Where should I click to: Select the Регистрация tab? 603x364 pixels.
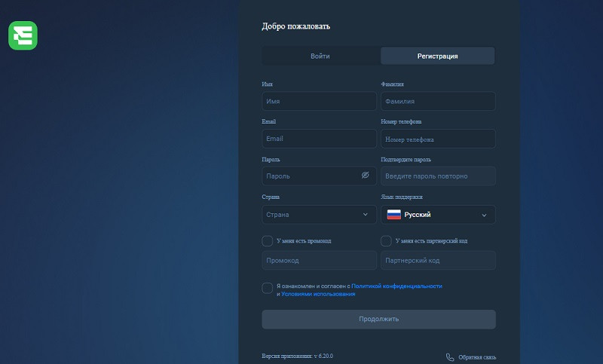coord(438,56)
